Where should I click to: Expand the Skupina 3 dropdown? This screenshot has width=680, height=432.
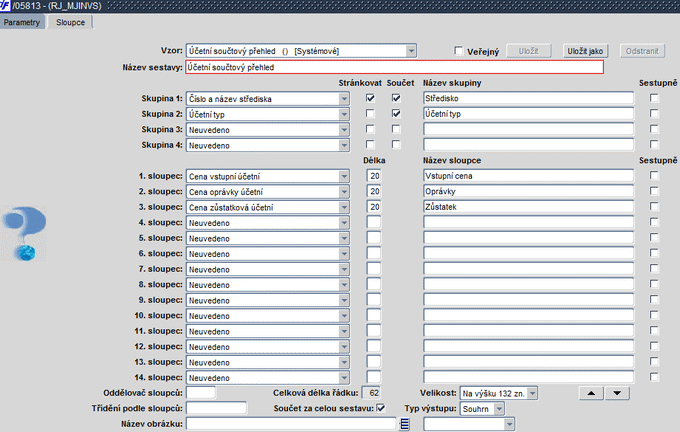pyautogui.click(x=343, y=130)
